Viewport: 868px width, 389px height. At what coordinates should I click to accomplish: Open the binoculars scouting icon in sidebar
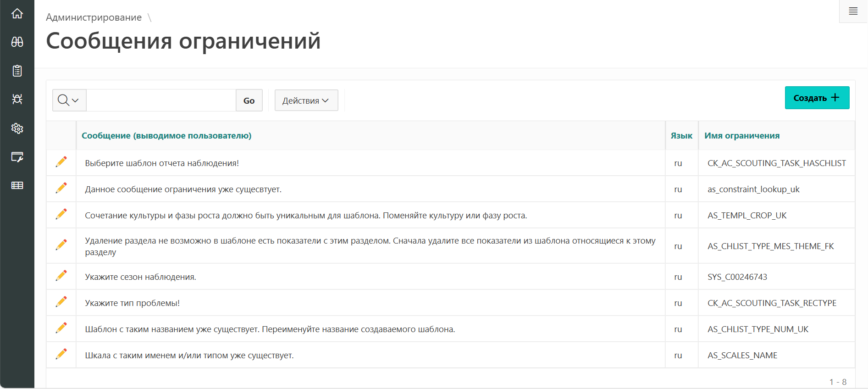click(17, 42)
